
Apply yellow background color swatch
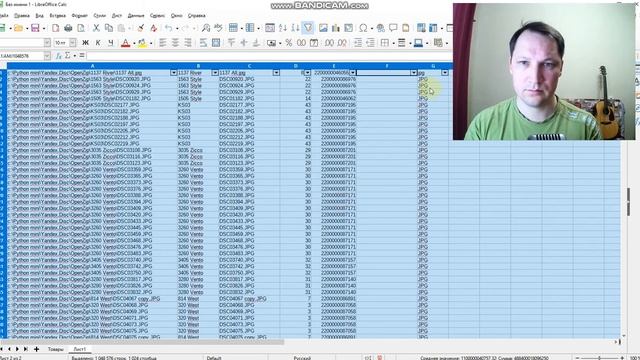coord(142,42)
